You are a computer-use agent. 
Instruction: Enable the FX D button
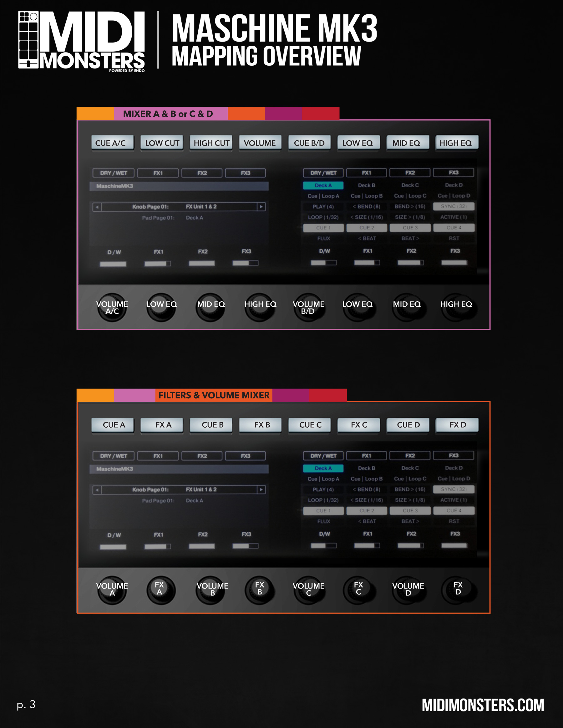(x=457, y=425)
